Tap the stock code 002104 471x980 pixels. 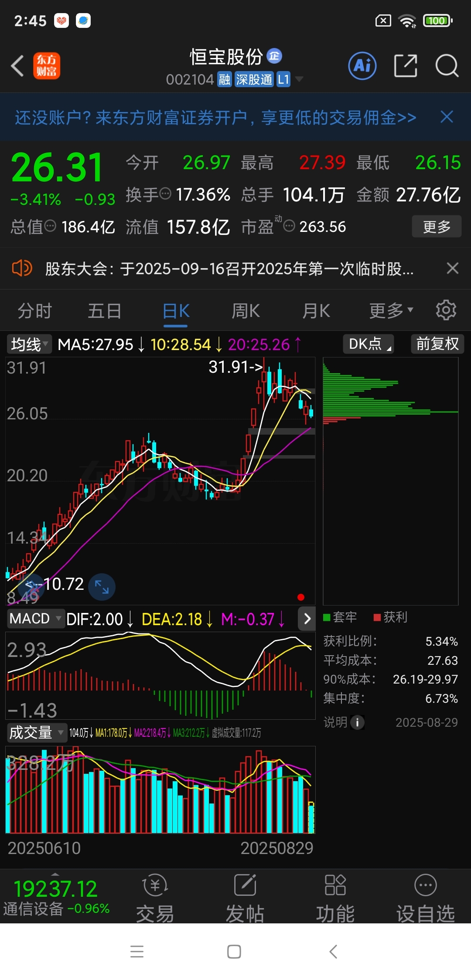190,79
